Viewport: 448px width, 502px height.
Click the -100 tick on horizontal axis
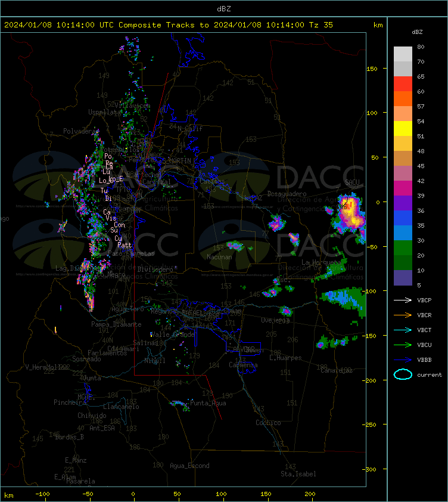(42, 494)
